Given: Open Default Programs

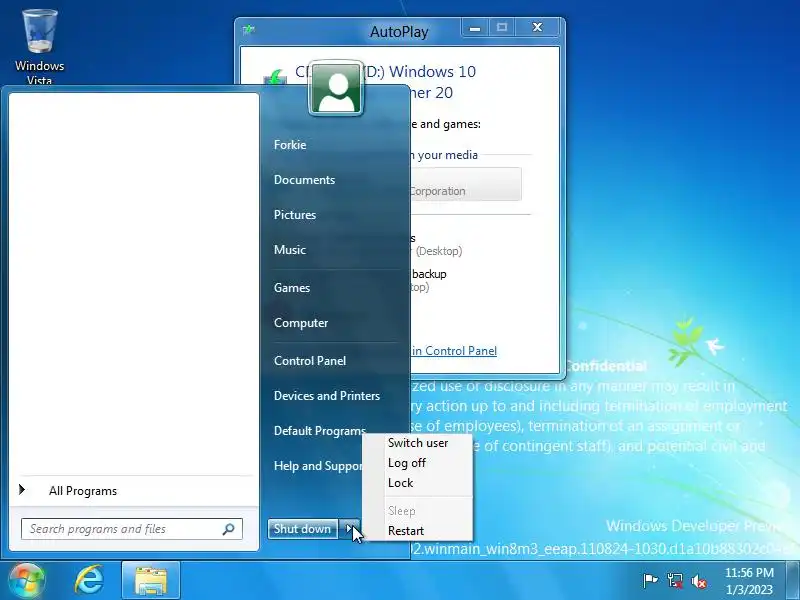Looking at the screenshot, I should click(319, 431).
